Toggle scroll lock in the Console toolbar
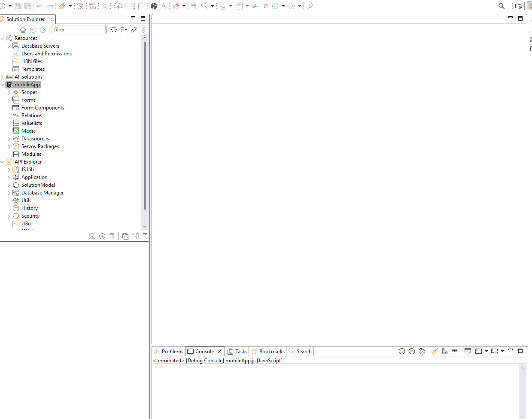This screenshot has height=419, width=532. click(445, 351)
